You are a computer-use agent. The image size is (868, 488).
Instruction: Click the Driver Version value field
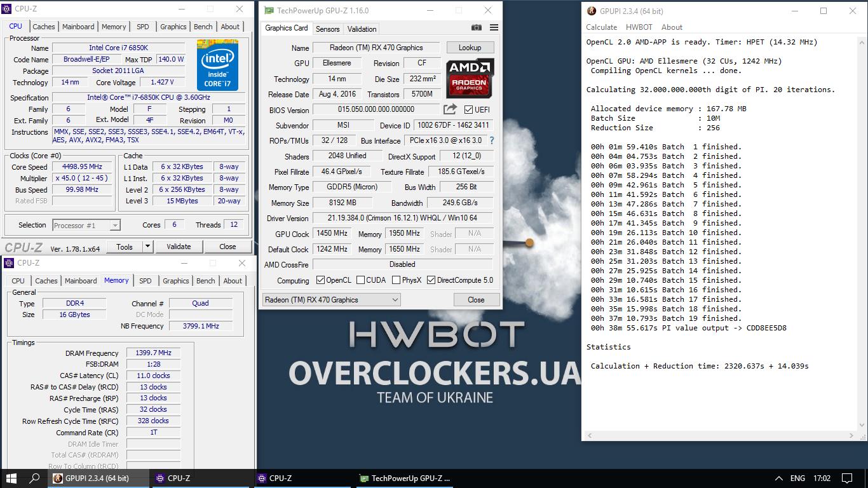[402, 218]
